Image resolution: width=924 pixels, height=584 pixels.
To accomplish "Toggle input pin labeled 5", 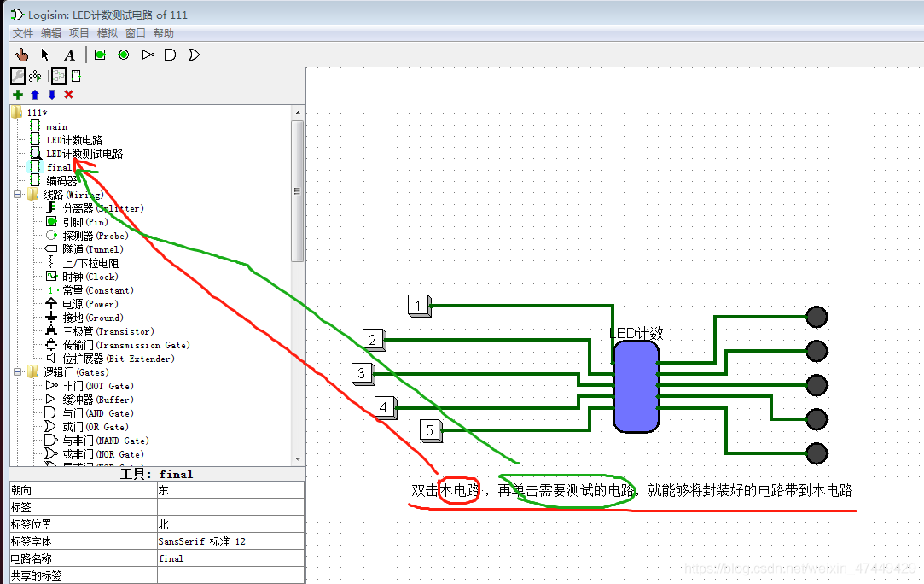I will [430, 430].
